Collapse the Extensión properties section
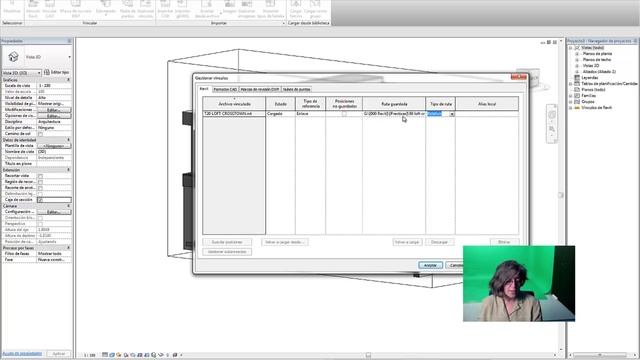Image resolution: width=640 pixels, height=360 pixels. (69, 170)
